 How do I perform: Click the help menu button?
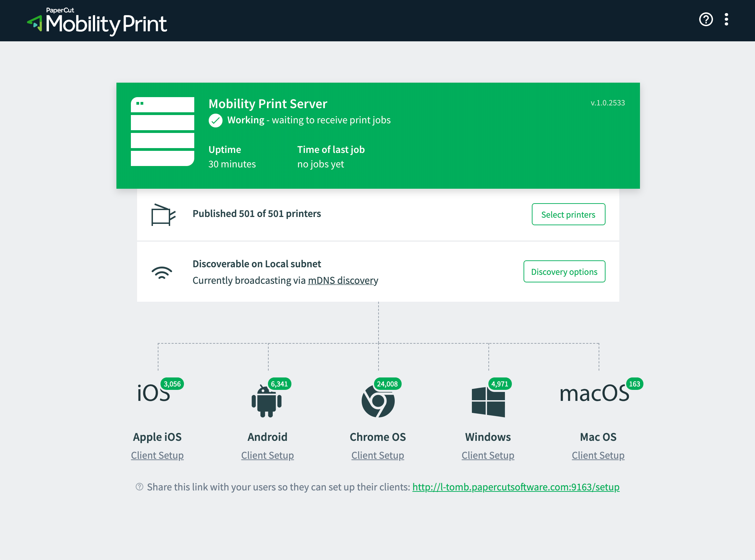pos(706,19)
